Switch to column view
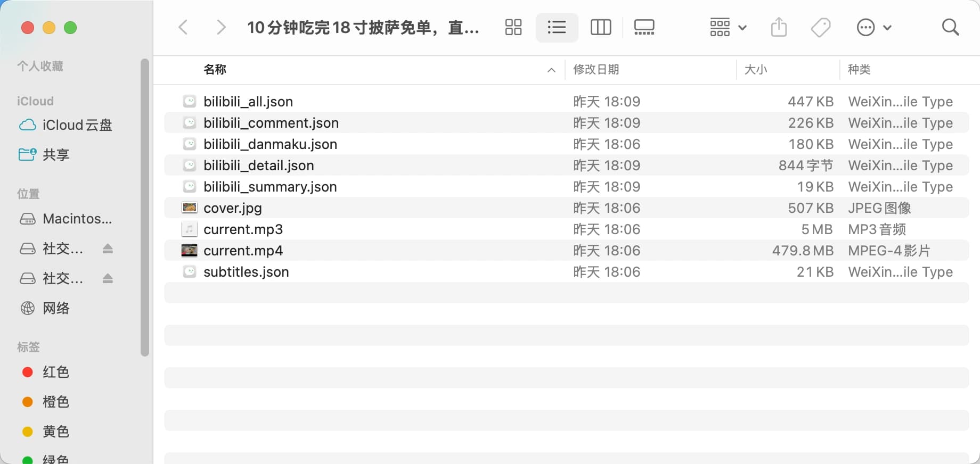 click(600, 27)
